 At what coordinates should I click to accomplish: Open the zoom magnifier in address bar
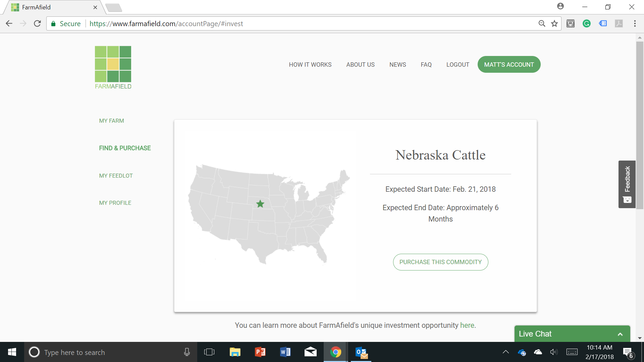coord(542,23)
